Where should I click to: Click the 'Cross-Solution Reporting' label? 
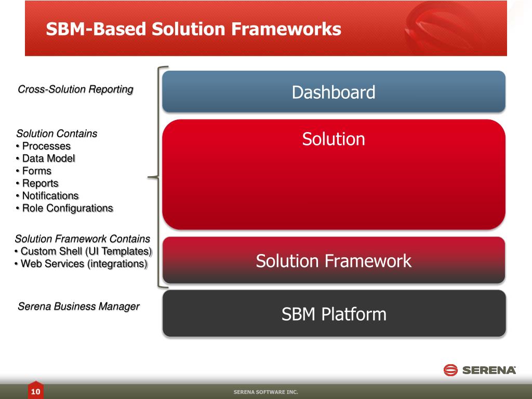click(75, 89)
